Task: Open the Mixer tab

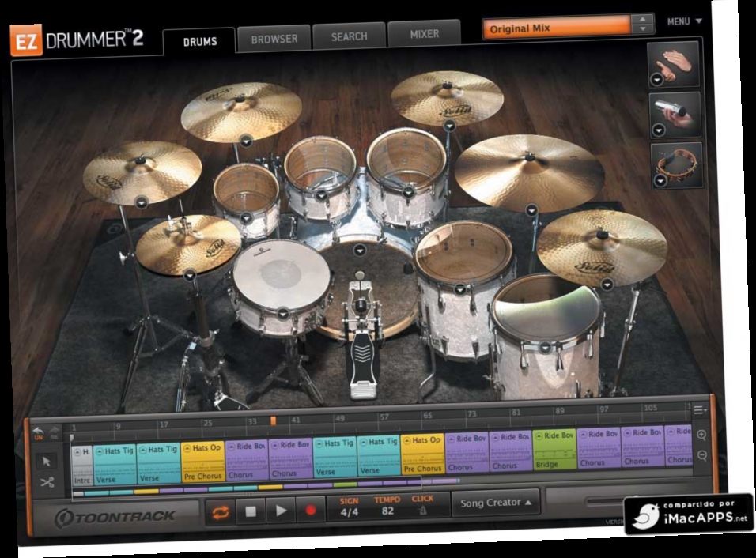Action: (423, 34)
